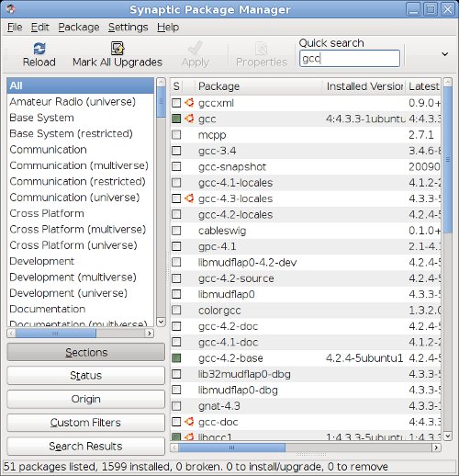Mark the gcc-3.4 package checkbox
Image resolution: width=459 pixels, height=476 pixels.
[176, 151]
